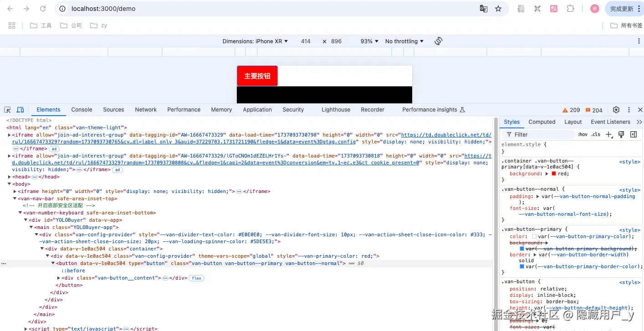Click the QR scan extension icon

537,9
